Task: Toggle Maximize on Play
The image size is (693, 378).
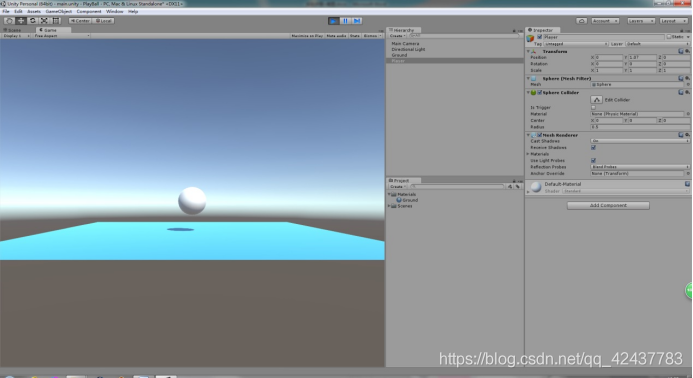Action: [307, 36]
